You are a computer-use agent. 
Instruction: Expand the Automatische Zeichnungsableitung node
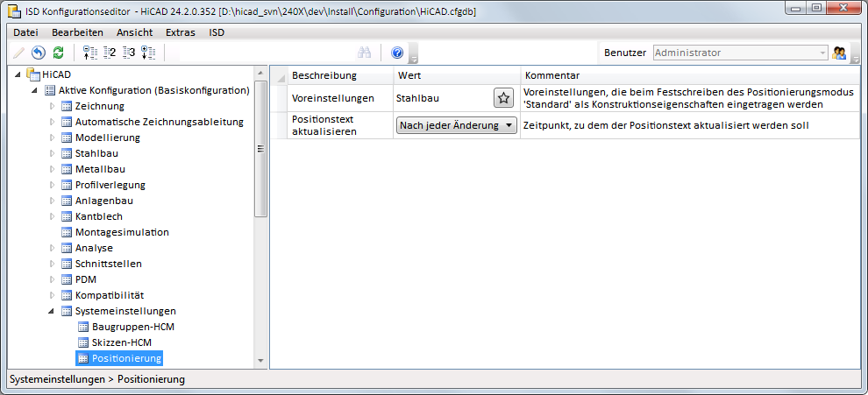pyautogui.click(x=53, y=122)
